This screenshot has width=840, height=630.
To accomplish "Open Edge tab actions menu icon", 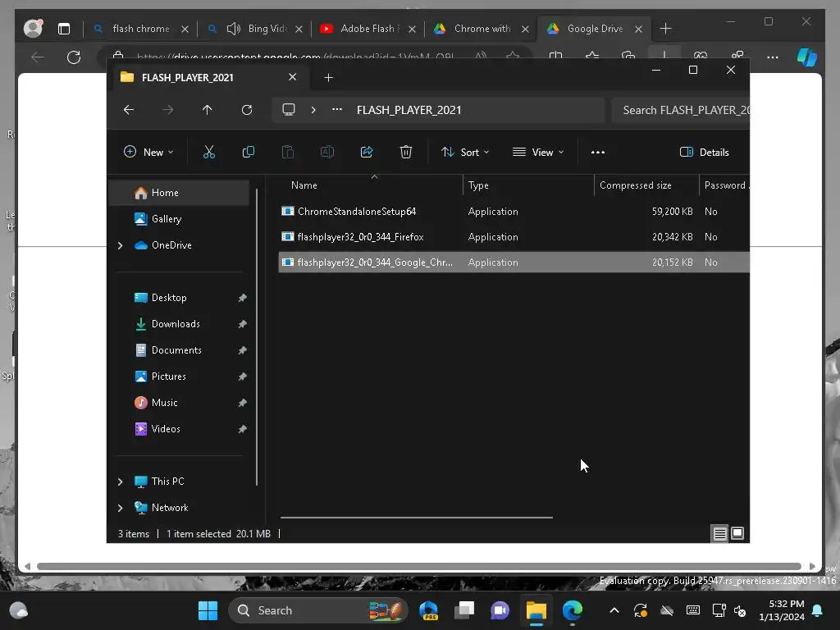I will [64, 29].
